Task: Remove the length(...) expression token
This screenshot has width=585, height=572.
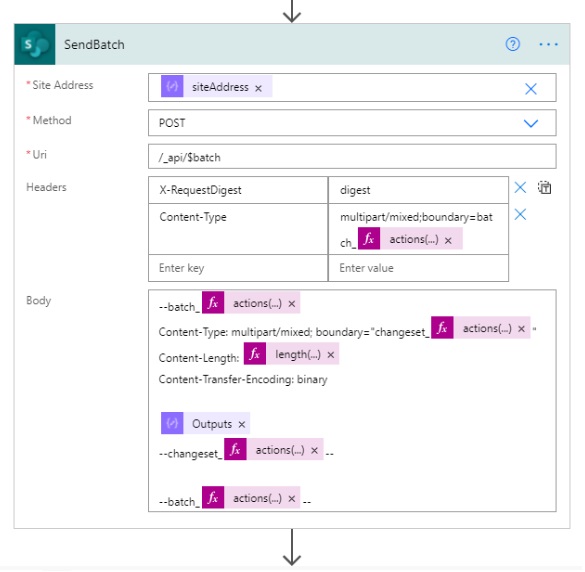Action: tap(331, 354)
